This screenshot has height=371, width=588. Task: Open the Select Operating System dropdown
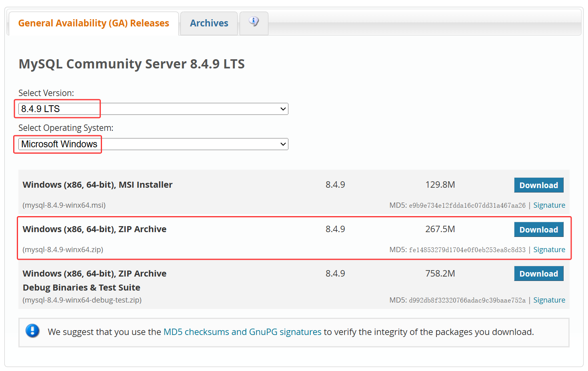pos(153,144)
